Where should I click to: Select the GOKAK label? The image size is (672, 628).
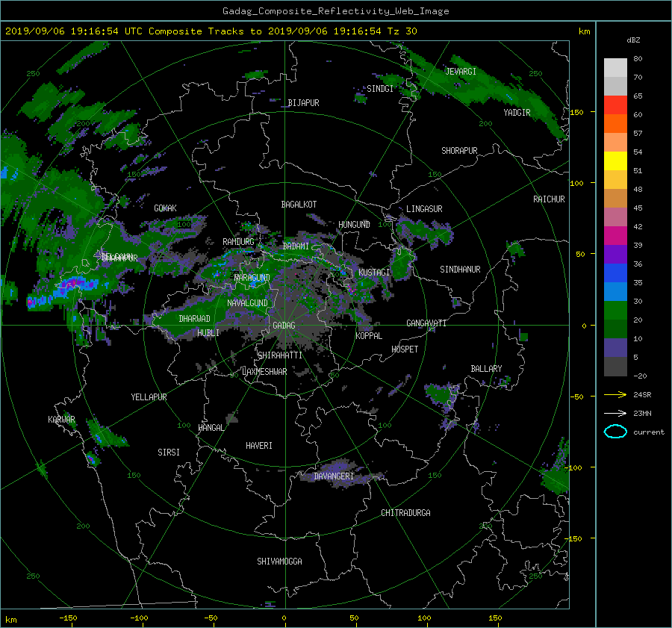tap(166, 208)
